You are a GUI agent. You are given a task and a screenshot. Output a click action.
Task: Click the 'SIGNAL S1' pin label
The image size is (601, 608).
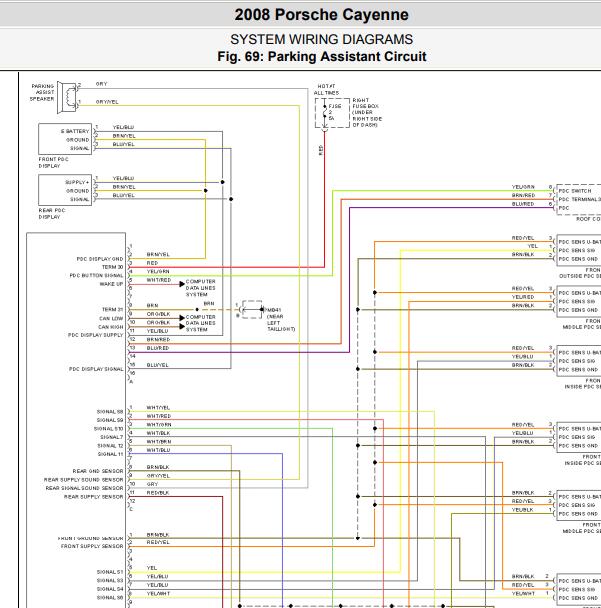tap(110, 572)
